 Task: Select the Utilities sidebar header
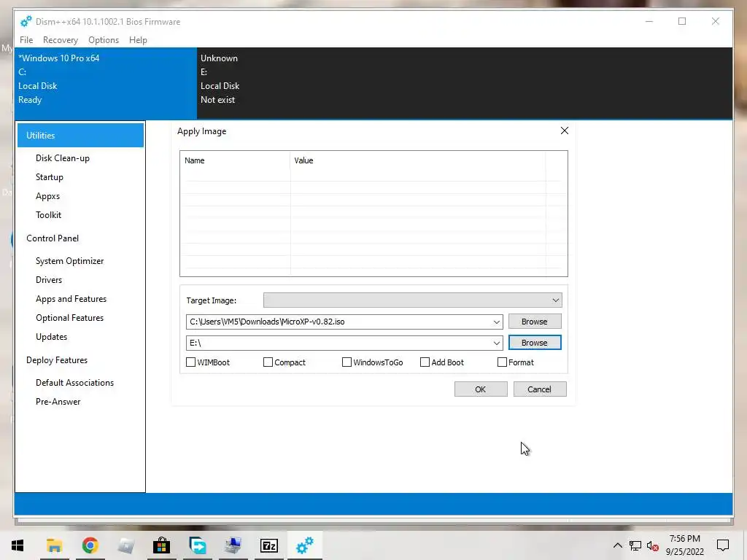(80, 135)
